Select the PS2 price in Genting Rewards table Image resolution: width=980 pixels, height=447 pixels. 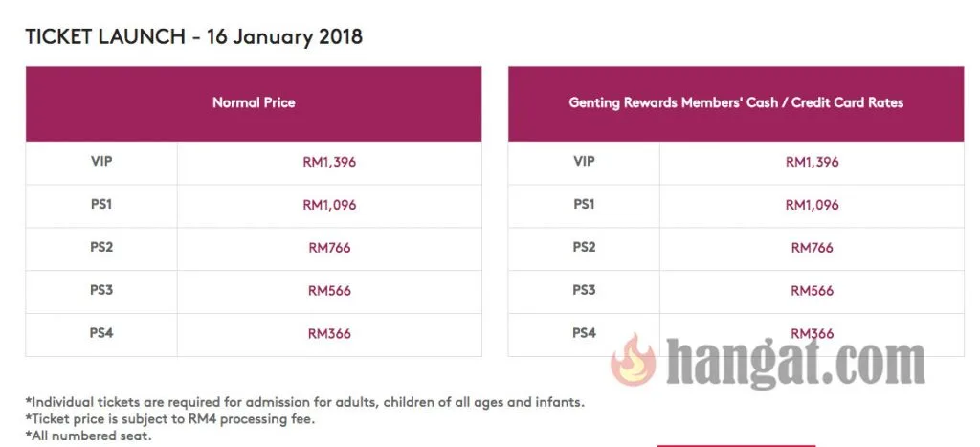coord(812,248)
